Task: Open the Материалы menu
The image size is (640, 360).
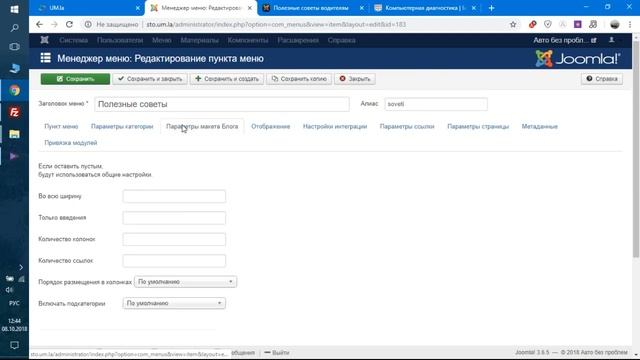Action: [x=200, y=40]
